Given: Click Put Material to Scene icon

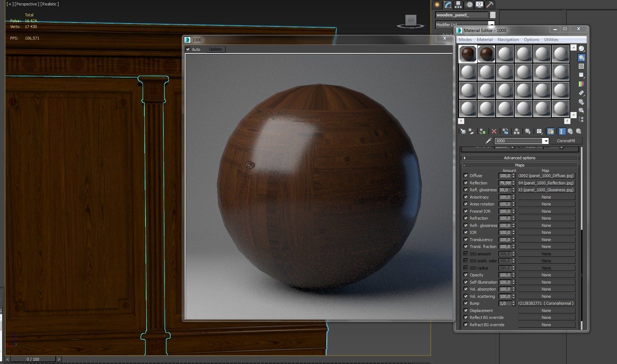Looking at the screenshot, I should pyautogui.click(x=471, y=131).
